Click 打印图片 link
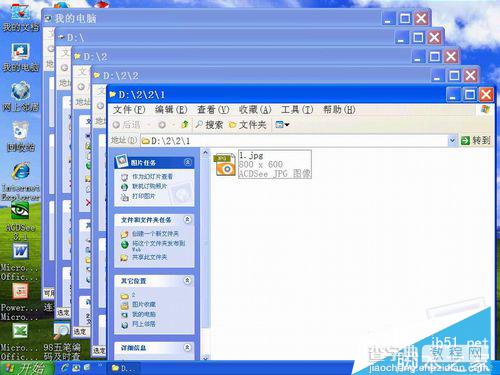 (144, 196)
